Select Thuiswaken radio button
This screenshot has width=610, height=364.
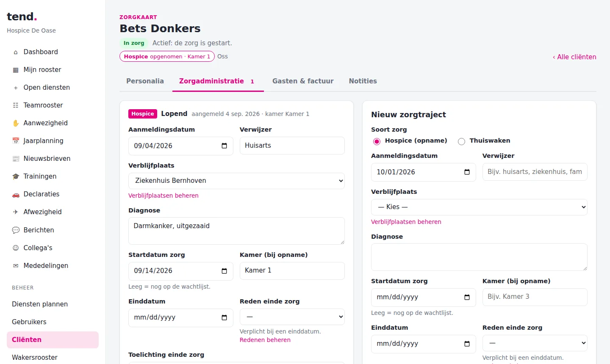461,141
